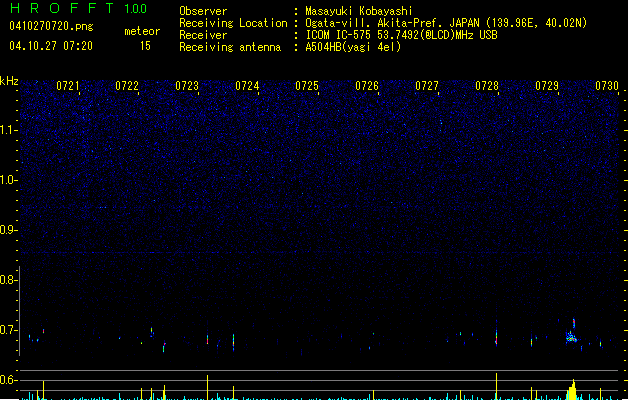
Task: Click the 0721 time marker
Action: [67, 86]
